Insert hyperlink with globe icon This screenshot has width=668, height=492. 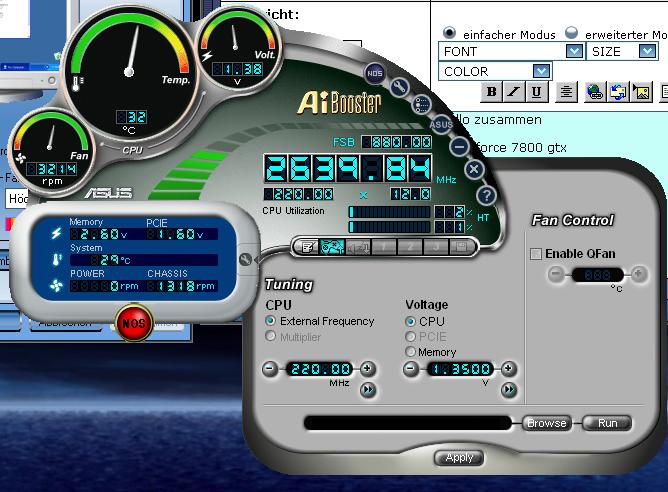point(595,92)
